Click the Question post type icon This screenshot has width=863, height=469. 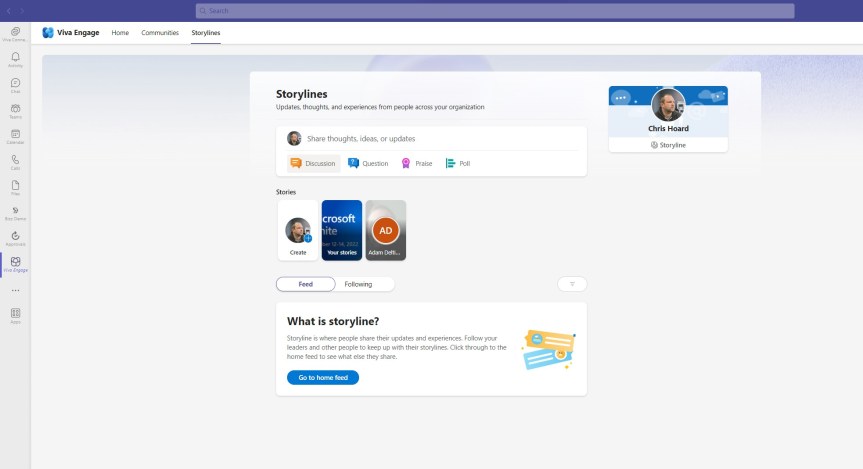(x=353, y=163)
